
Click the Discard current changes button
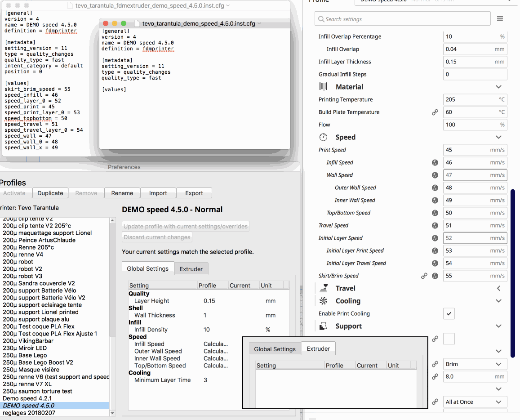click(x=157, y=237)
